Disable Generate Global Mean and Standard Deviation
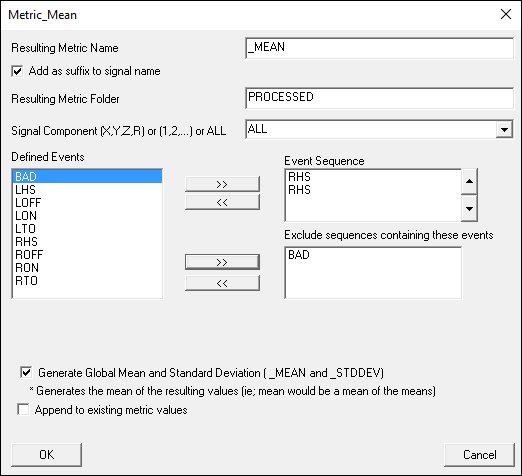Screen dimensions: 522x476 pyautogui.click(x=26, y=372)
